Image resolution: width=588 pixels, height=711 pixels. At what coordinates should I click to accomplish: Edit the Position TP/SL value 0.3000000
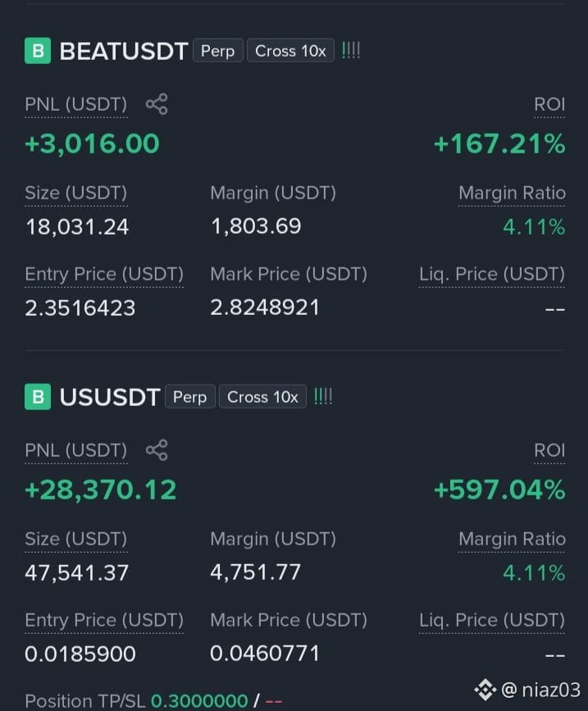tap(199, 701)
